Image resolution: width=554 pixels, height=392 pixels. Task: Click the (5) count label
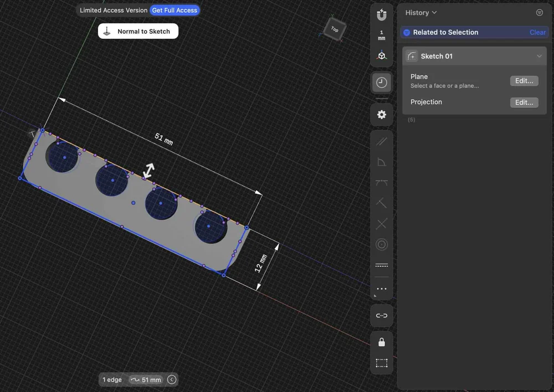point(411,120)
